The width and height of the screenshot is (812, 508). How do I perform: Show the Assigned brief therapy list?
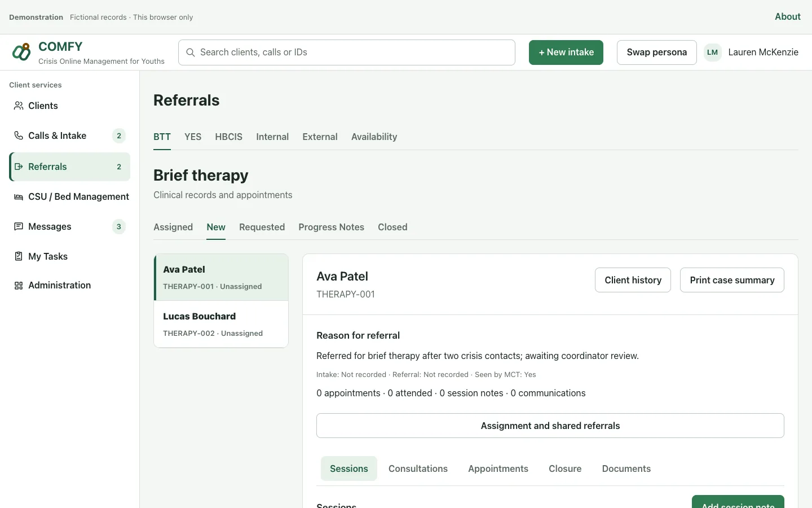coord(173,227)
